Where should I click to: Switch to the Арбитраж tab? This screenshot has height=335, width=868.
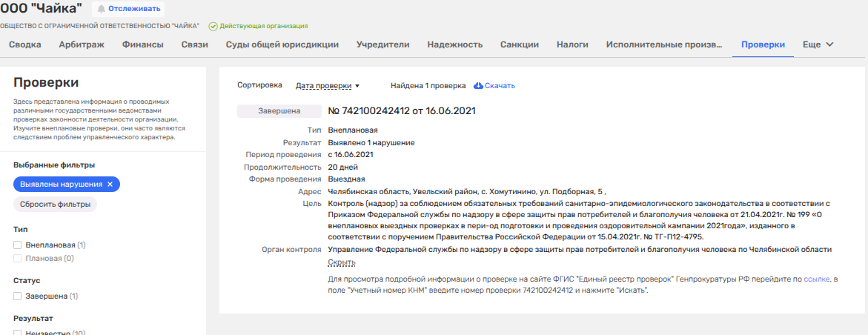(82, 44)
